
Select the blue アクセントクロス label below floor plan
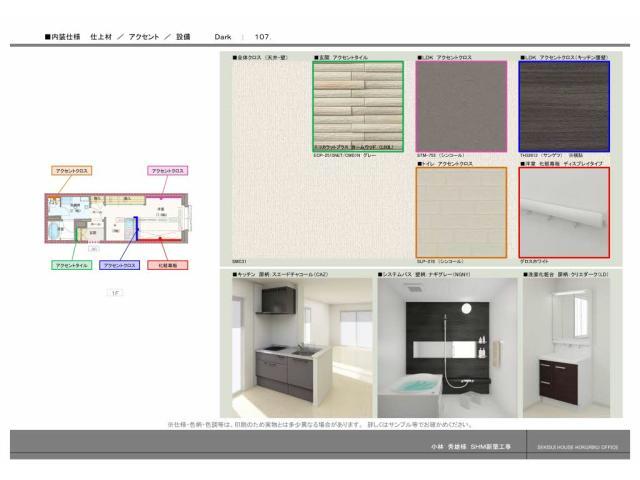119,265
